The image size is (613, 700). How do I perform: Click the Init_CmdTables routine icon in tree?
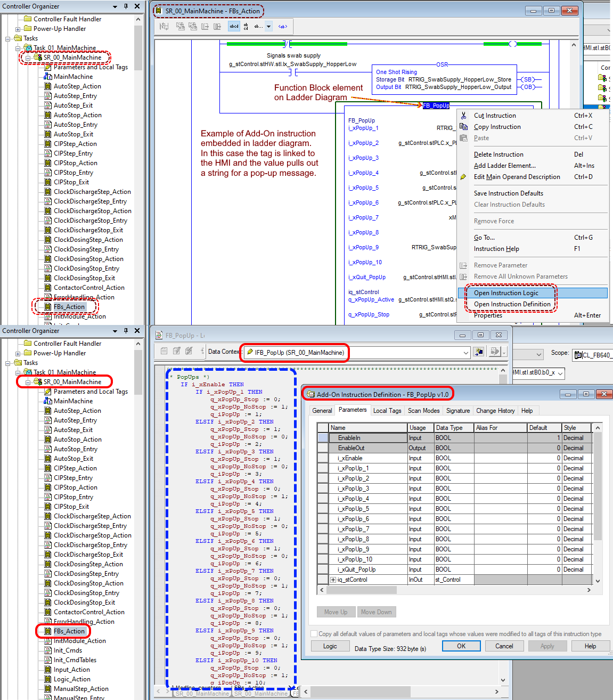coord(48,660)
